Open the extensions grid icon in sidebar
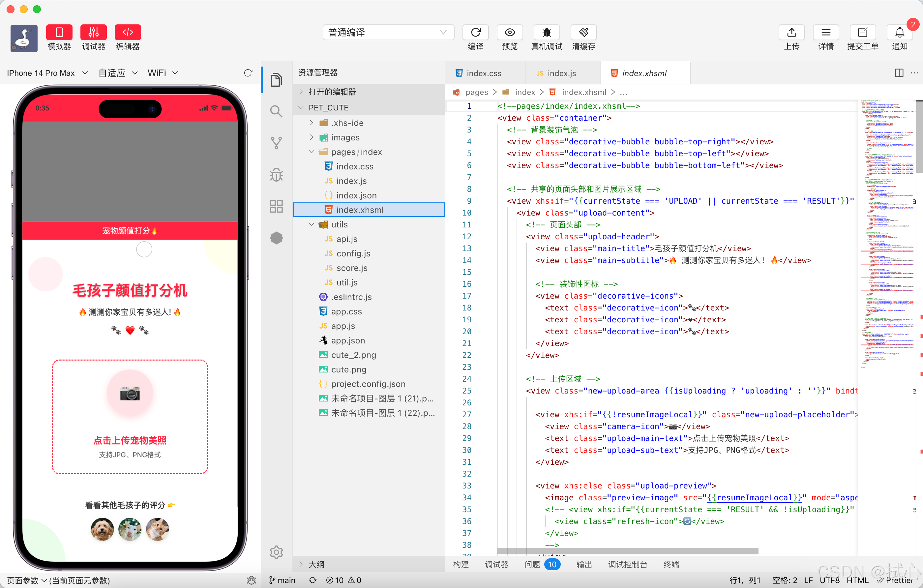The height and width of the screenshot is (588, 923). 276,206
